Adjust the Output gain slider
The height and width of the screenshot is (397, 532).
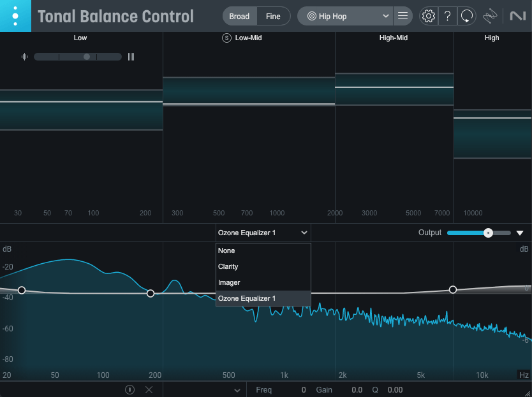(478, 233)
